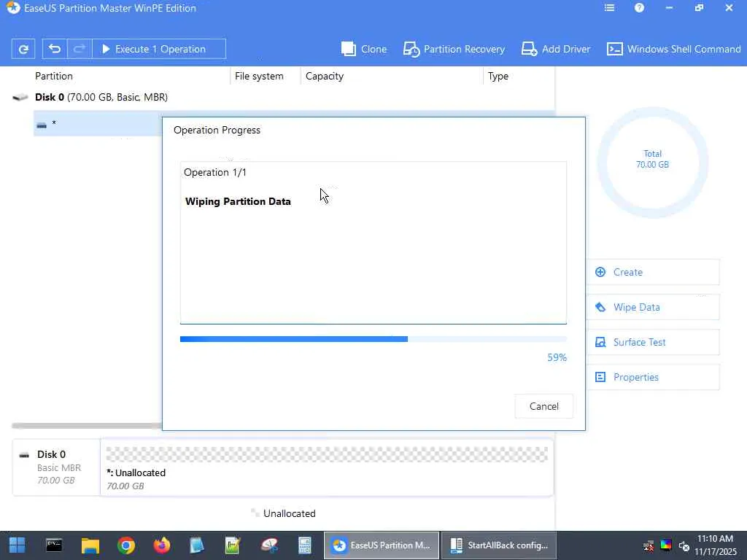Screen dimensions: 747x560
Task: Click the Total 70.00 GB ring chart
Action: (652, 163)
